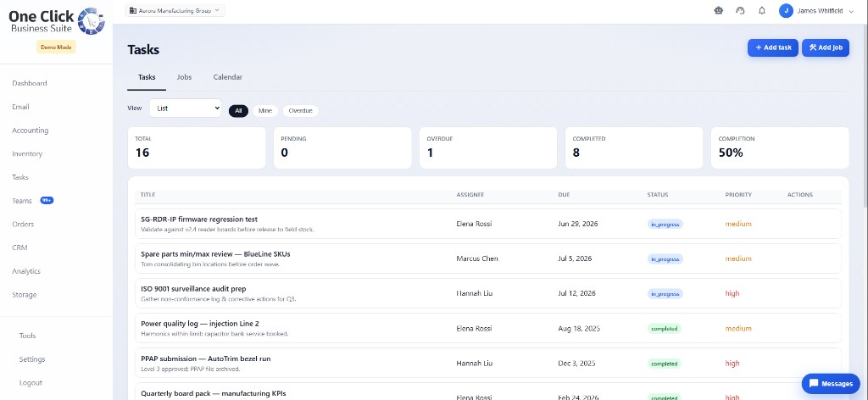868x400 pixels.
Task: Click the Due column header
Action: (564, 195)
